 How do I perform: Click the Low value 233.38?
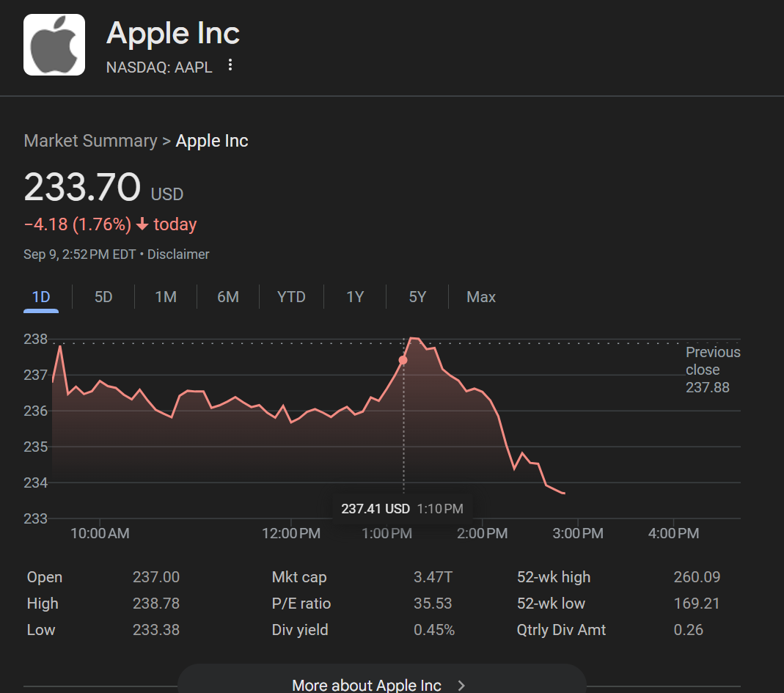[x=156, y=630]
